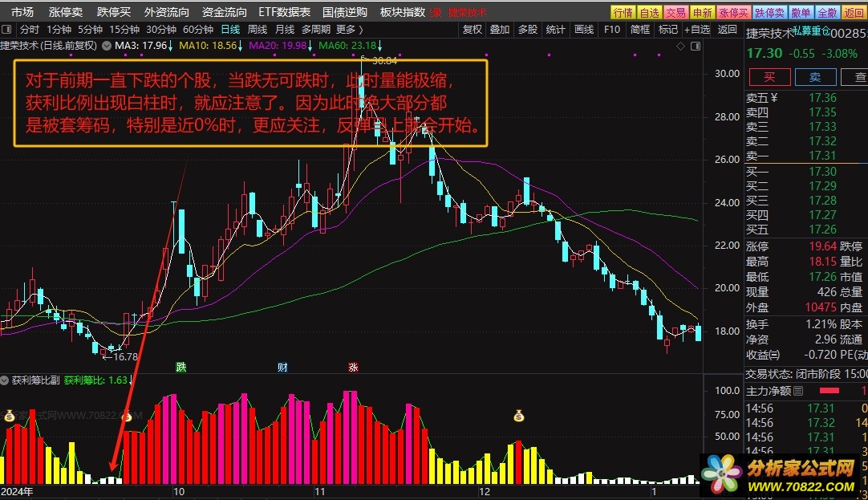The image size is (868, 500).
Task: Click blue 全撤 button
Action: [x=827, y=12]
